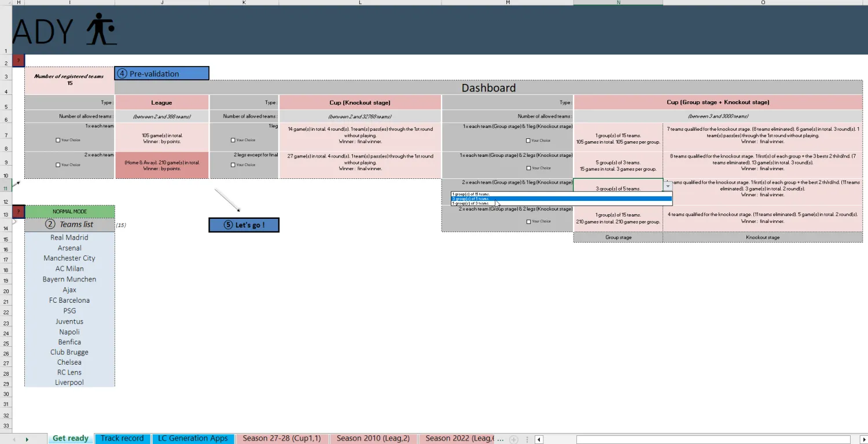The width and height of the screenshot is (868, 444).
Task: Click the horizontal scrollbar left arrow
Action: pyautogui.click(x=539, y=439)
